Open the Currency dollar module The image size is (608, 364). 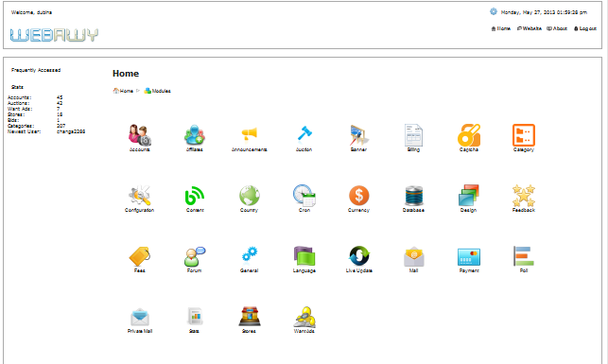coord(358,199)
